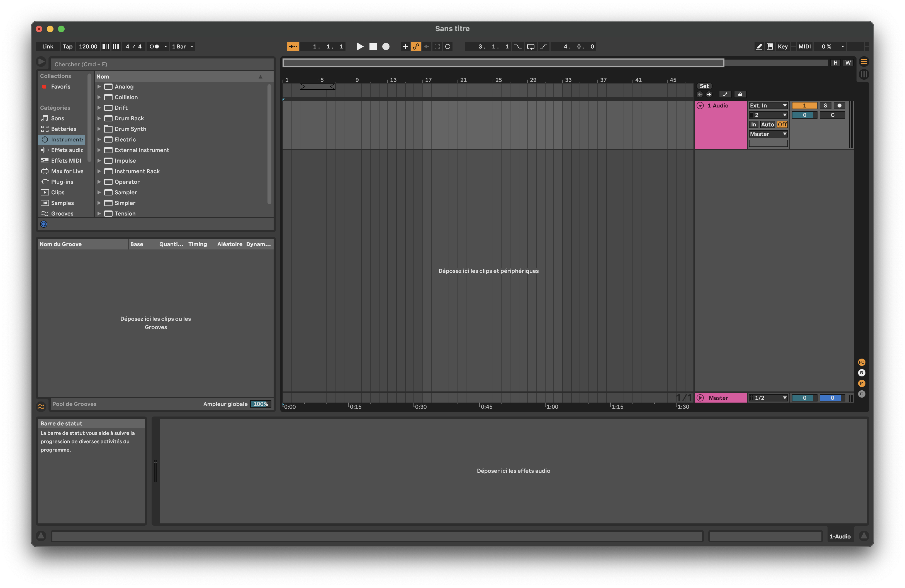Expand the Drum Rack folder
The height and width of the screenshot is (588, 905).
tap(99, 119)
